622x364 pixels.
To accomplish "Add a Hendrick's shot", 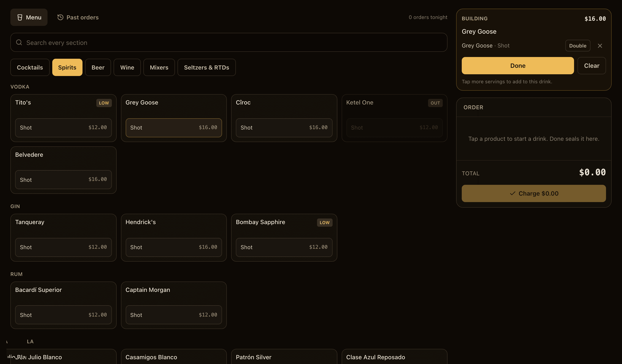I will tap(174, 247).
